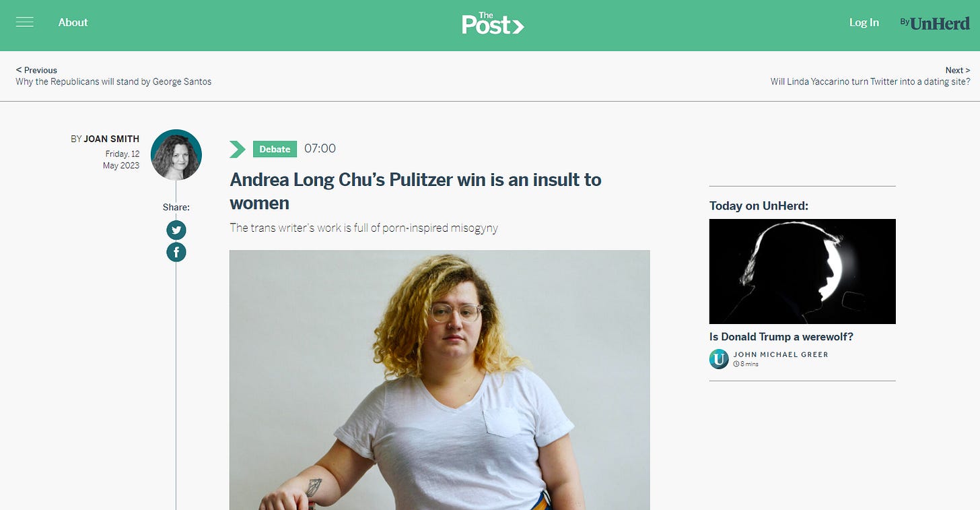This screenshot has height=510, width=980.
Task: Select the Debate category tag
Action: click(275, 149)
